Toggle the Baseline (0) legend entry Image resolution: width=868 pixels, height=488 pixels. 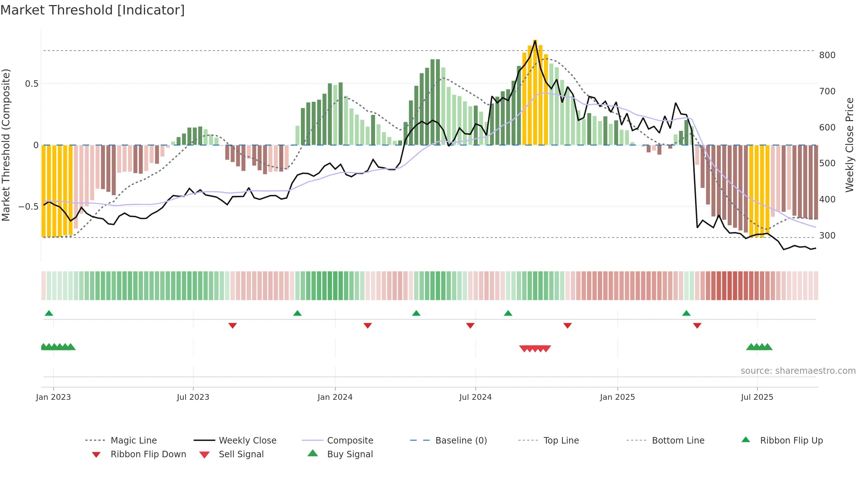448,440
